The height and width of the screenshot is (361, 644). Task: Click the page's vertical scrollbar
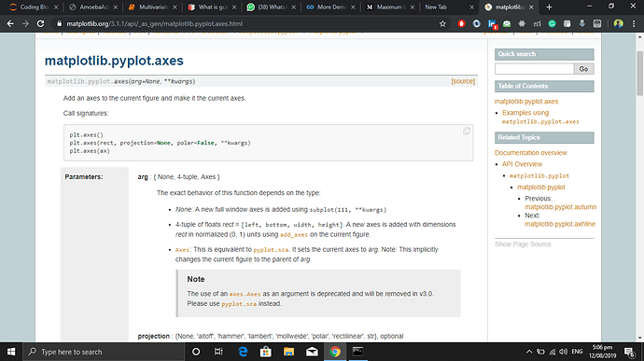click(x=640, y=74)
